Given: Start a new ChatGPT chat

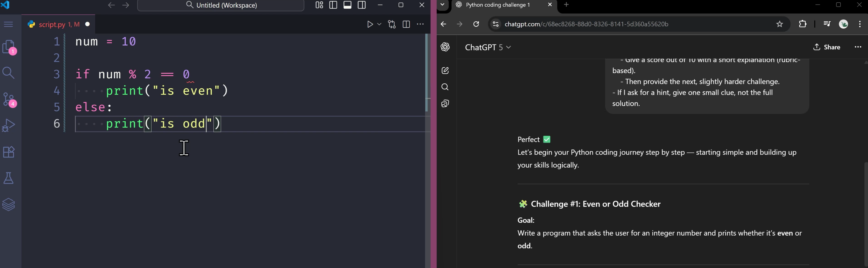Looking at the screenshot, I should click(445, 70).
